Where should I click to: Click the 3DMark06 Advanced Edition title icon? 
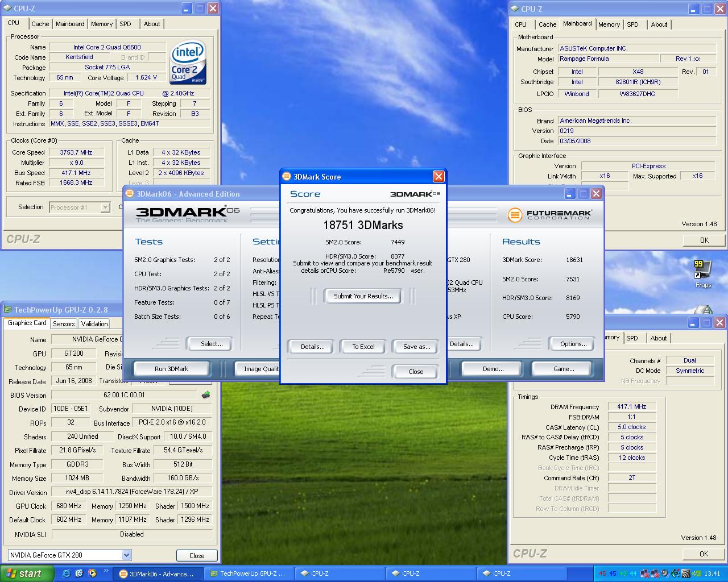(x=130, y=194)
